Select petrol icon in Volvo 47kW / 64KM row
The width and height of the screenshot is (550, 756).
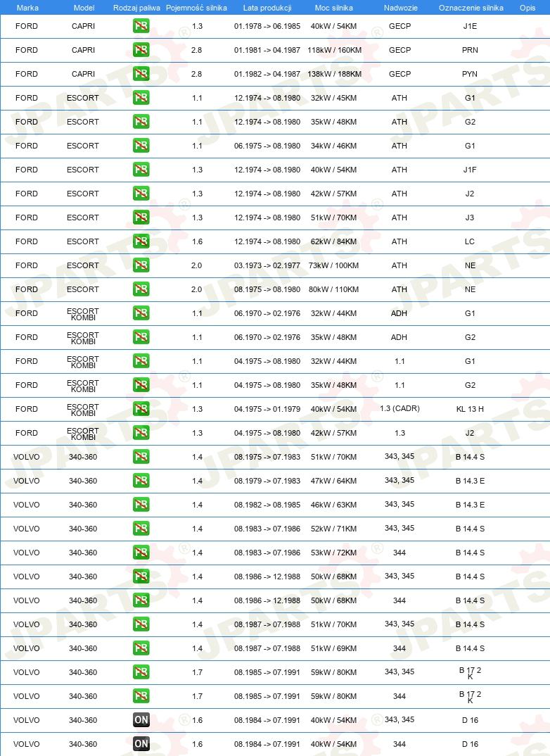141,481
